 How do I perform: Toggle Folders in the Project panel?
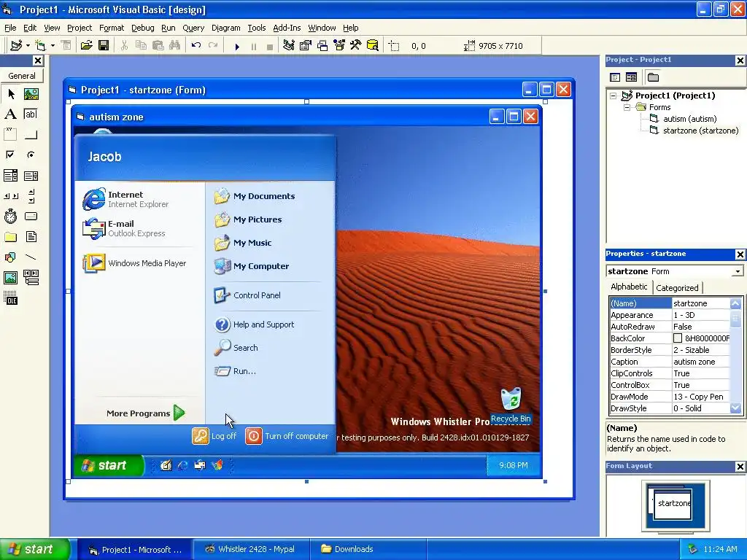coord(653,77)
